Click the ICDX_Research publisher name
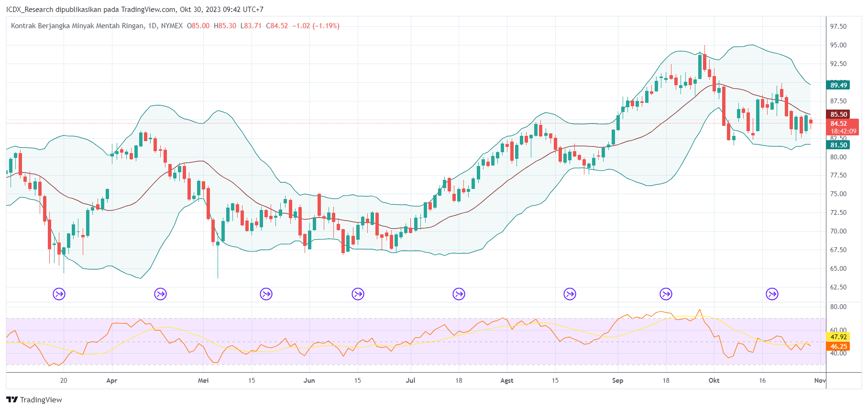 click(x=30, y=10)
